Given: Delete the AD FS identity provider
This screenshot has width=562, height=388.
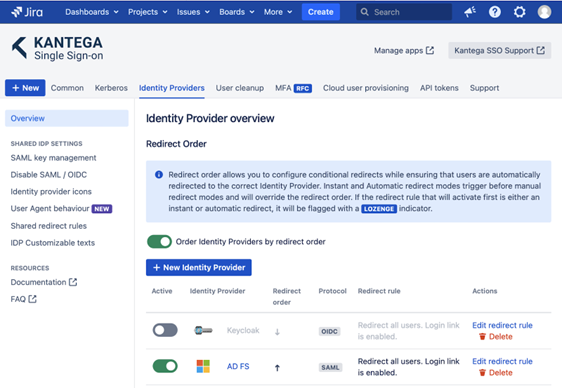Looking at the screenshot, I should [x=496, y=373].
